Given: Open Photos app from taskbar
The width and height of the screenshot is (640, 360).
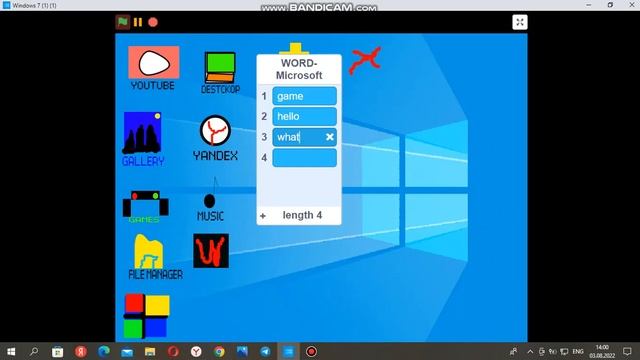Looking at the screenshot, I should pos(242,351).
